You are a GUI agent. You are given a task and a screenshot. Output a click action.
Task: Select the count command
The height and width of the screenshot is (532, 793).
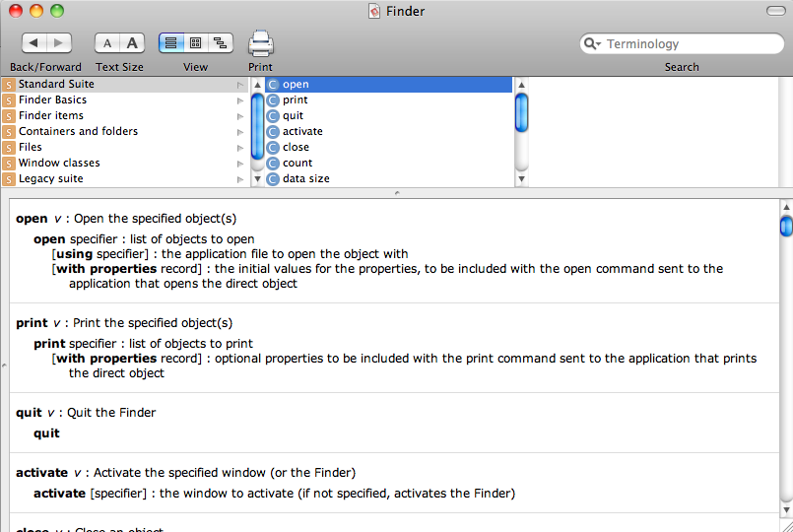pyautogui.click(x=388, y=163)
